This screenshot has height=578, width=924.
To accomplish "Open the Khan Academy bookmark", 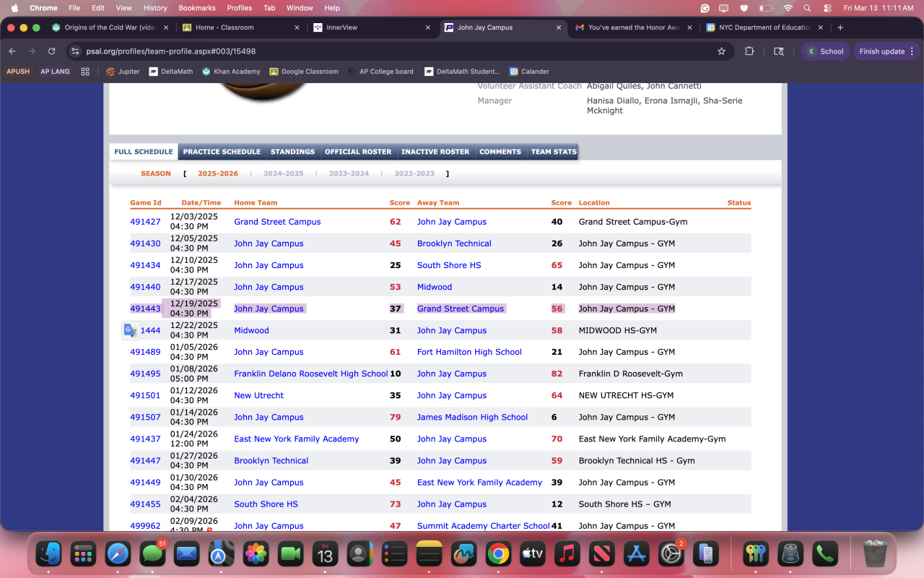I will point(231,72).
